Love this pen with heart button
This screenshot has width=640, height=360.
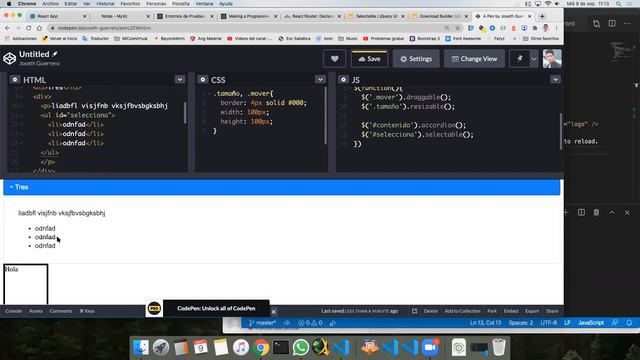click(334, 59)
